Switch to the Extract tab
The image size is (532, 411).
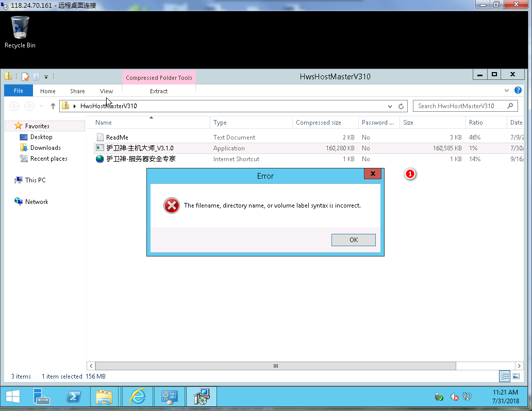click(159, 91)
